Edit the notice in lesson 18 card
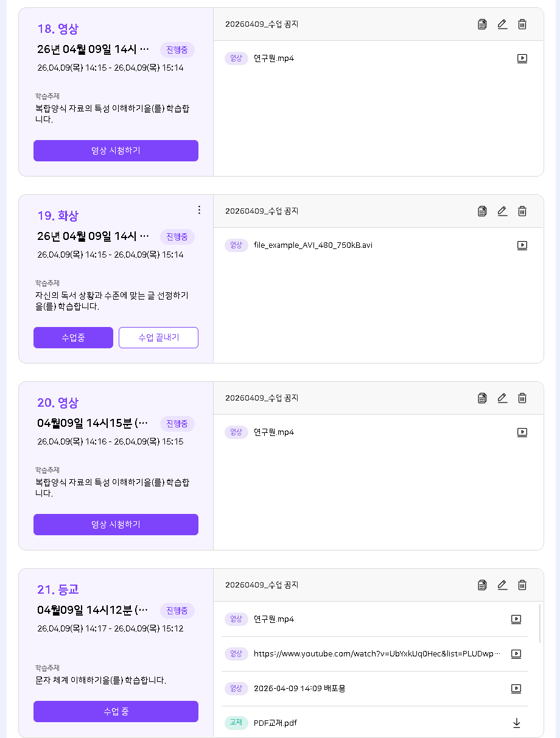Image resolution: width=560 pixels, height=738 pixels. point(502,24)
